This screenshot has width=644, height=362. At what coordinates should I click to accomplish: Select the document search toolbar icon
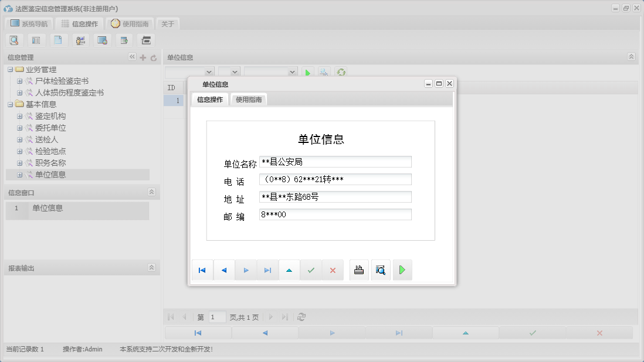click(14, 40)
